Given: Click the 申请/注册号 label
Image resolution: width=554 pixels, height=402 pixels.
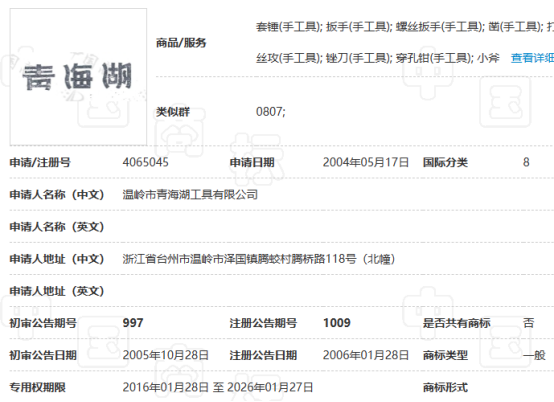Looking at the screenshot, I should [40, 162].
